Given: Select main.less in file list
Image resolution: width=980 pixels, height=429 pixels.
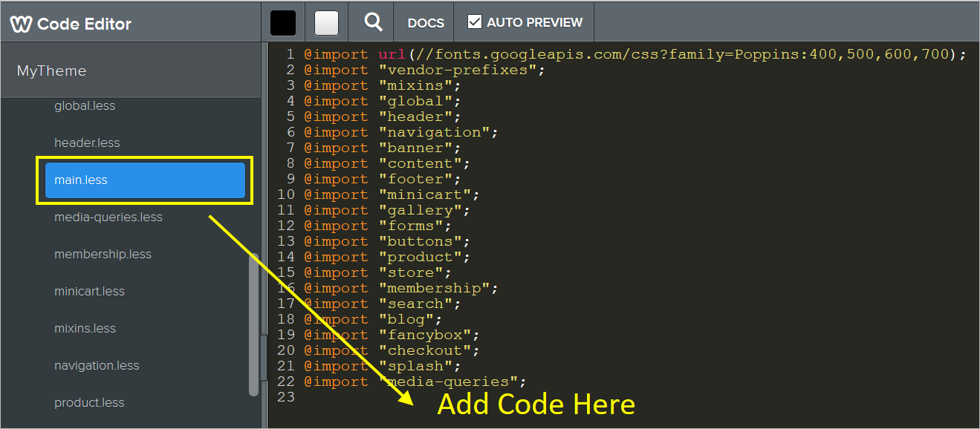Looking at the screenshot, I should click(145, 180).
